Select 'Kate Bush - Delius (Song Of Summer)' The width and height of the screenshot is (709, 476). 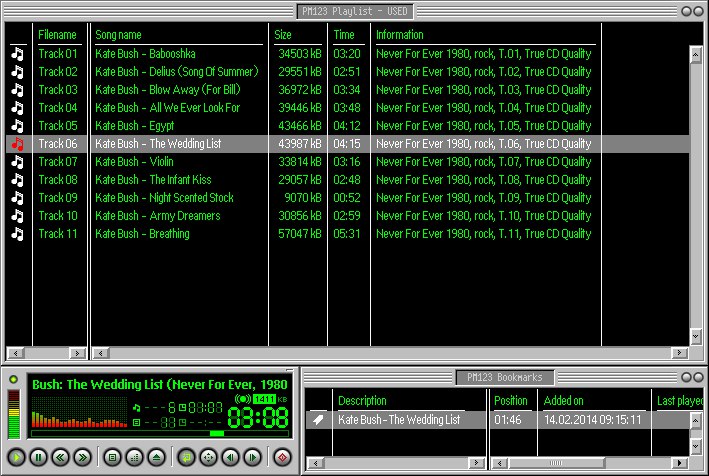point(177,72)
